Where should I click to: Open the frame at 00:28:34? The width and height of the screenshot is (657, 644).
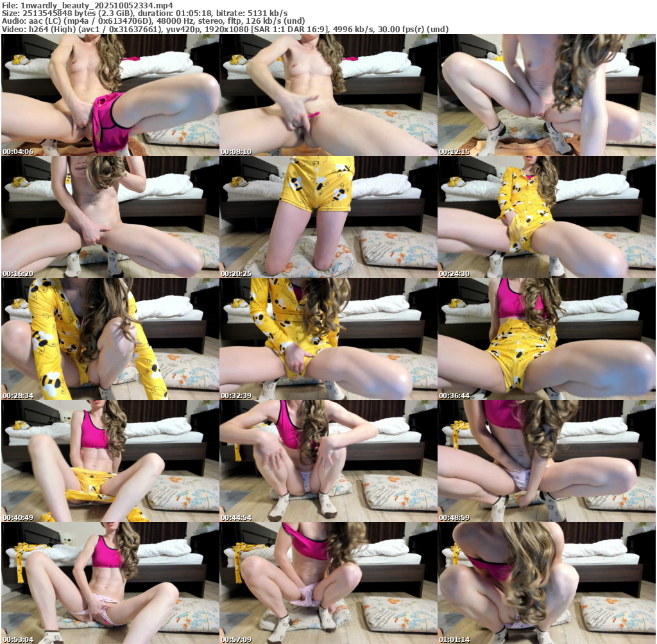[110, 339]
